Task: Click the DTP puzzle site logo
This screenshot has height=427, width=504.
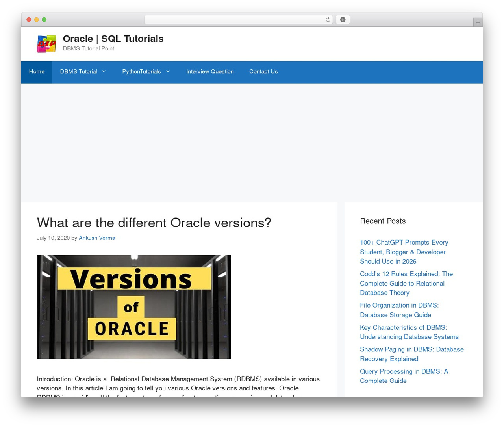Action: [x=47, y=44]
